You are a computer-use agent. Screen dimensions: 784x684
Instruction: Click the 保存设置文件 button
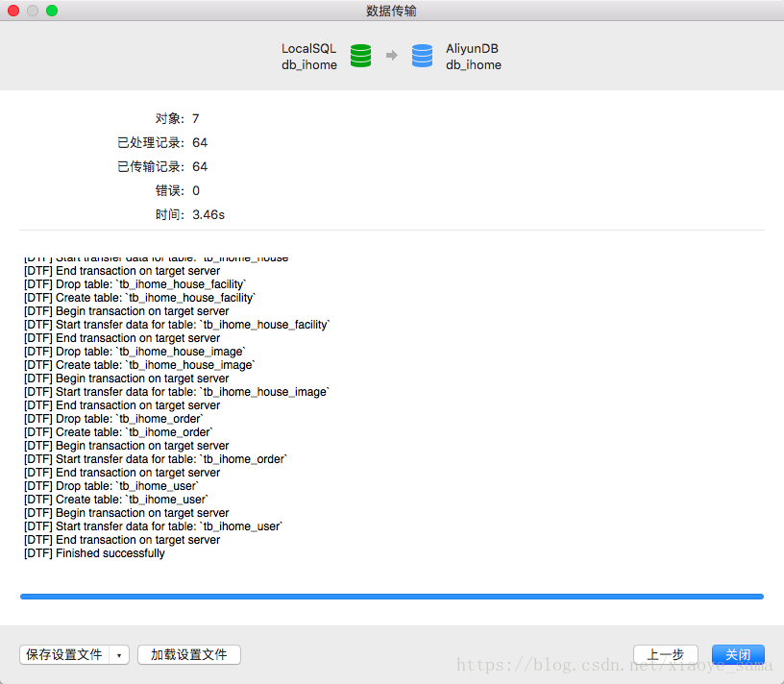coord(64,655)
